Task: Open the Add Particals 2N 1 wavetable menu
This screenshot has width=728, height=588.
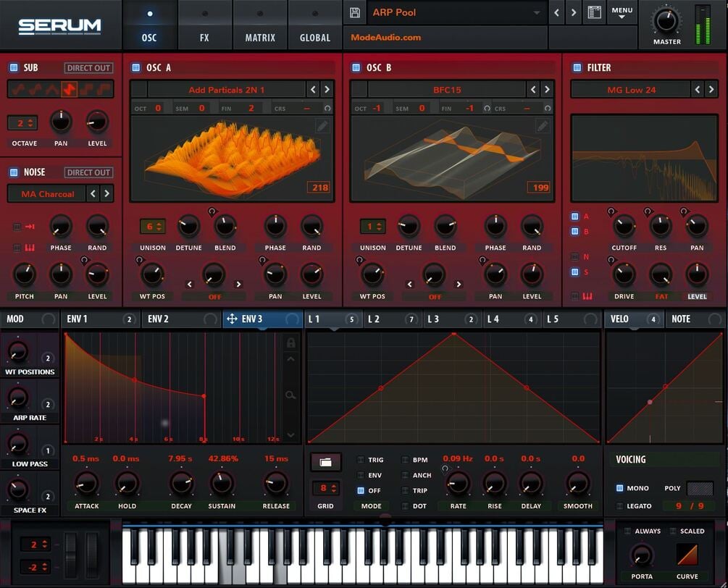Action: pos(227,90)
